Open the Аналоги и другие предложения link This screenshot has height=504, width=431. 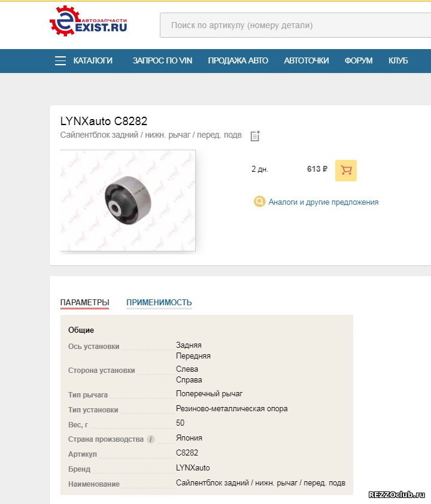pos(323,202)
